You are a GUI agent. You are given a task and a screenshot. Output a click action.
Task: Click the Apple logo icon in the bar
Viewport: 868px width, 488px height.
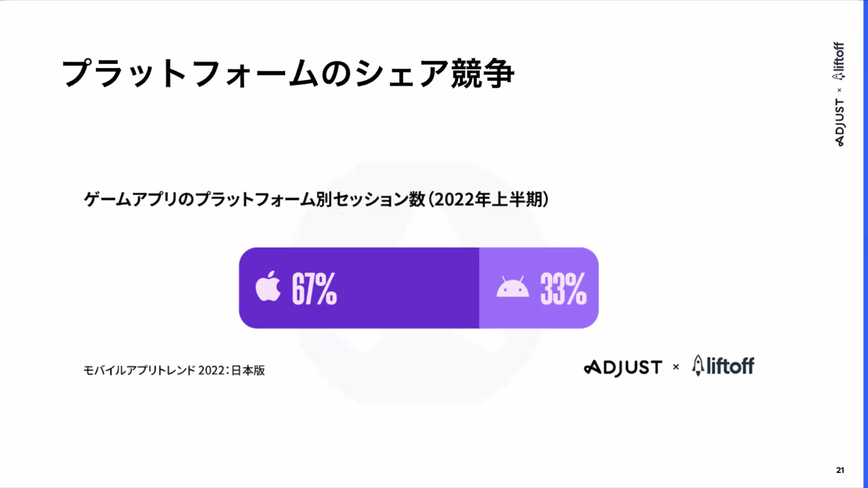(268, 286)
